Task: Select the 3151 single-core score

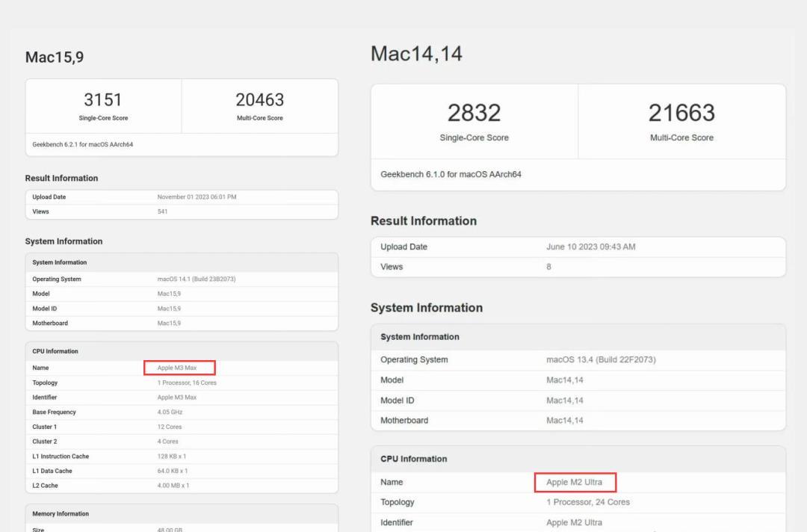Action: pos(103,99)
